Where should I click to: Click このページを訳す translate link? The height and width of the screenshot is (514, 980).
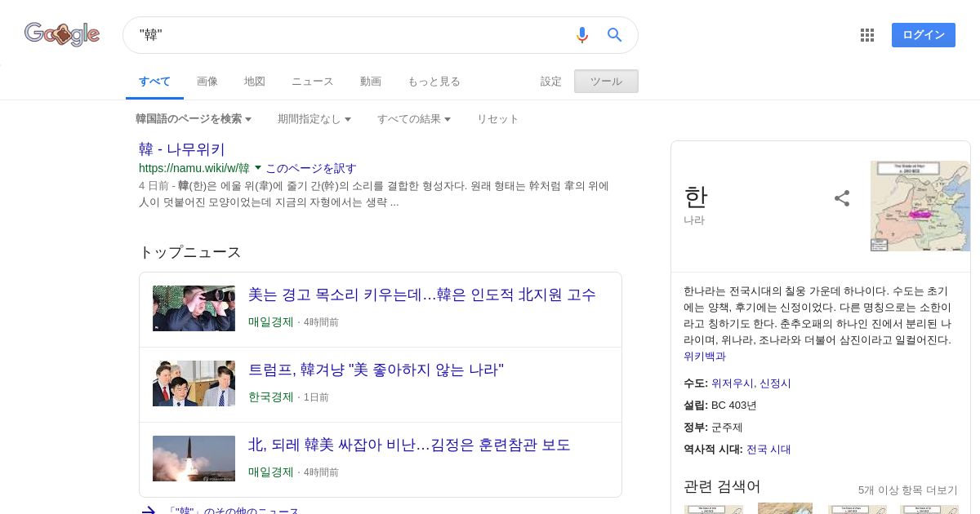coord(311,168)
